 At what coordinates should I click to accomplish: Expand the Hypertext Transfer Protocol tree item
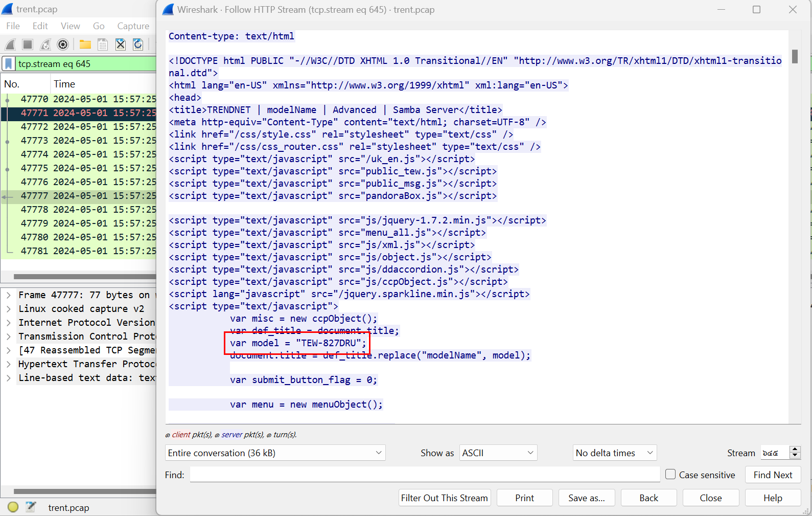pyautogui.click(x=9, y=364)
